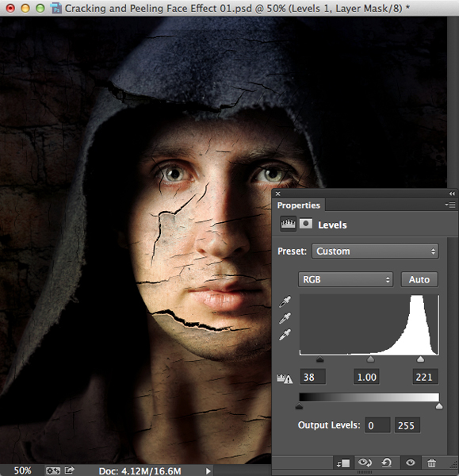Viewport: 459px width, 476px height.
Task: Select the white point eyedropper
Action: point(285,334)
